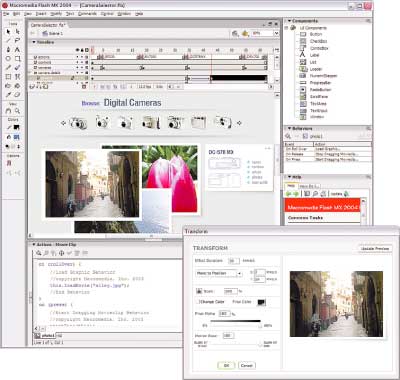Image resolution: width=400 pixels, height=380 pixels.
Task: Select the Hand tool
Action: [8, 111]
